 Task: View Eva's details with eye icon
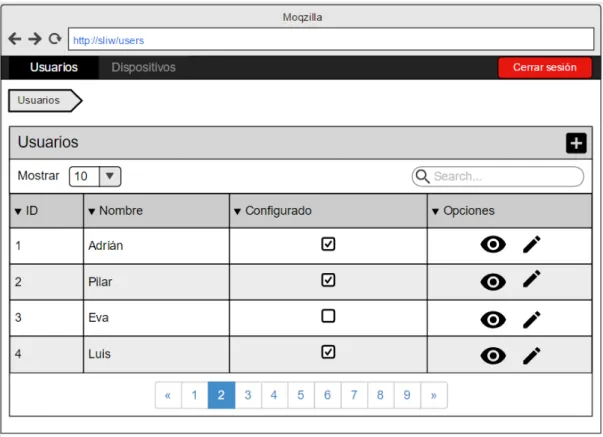point(493,320)
